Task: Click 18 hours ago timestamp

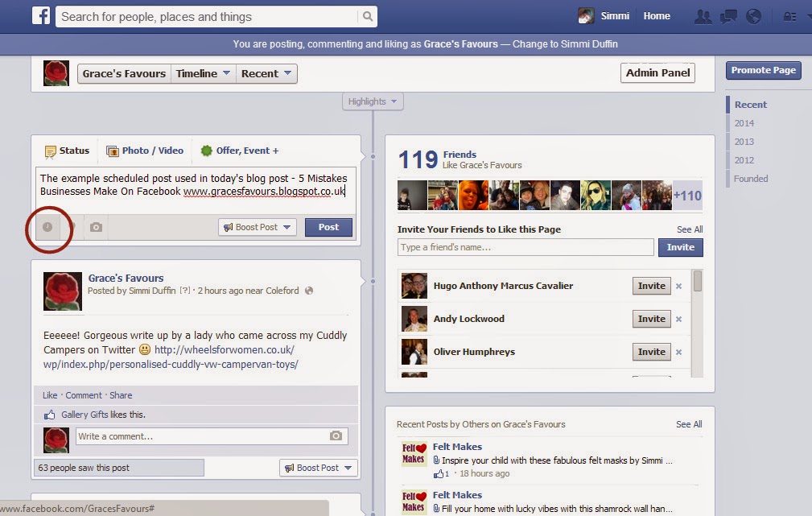Action: (x=484, y=473)
